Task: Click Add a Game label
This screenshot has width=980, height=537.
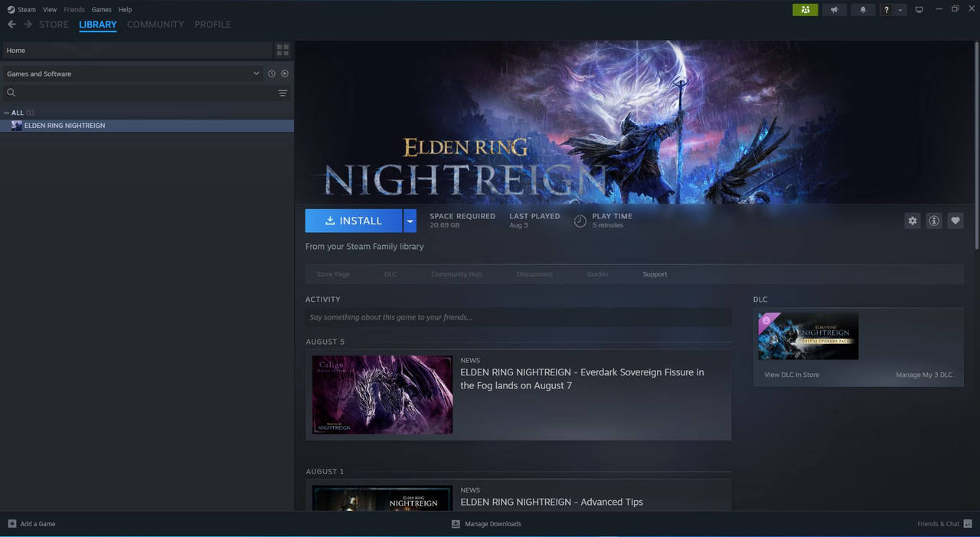Action: [38, 524]
